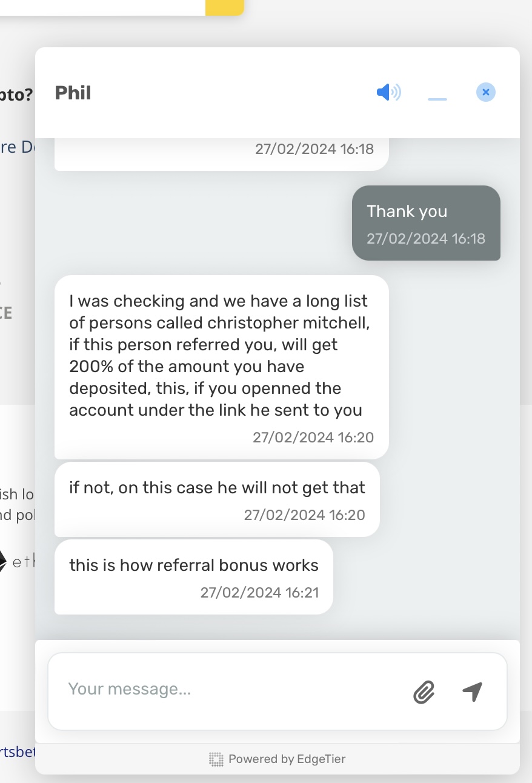Attach a file using the paperclip icon
This screenshot has height=783, width=532.
point(424,691)
